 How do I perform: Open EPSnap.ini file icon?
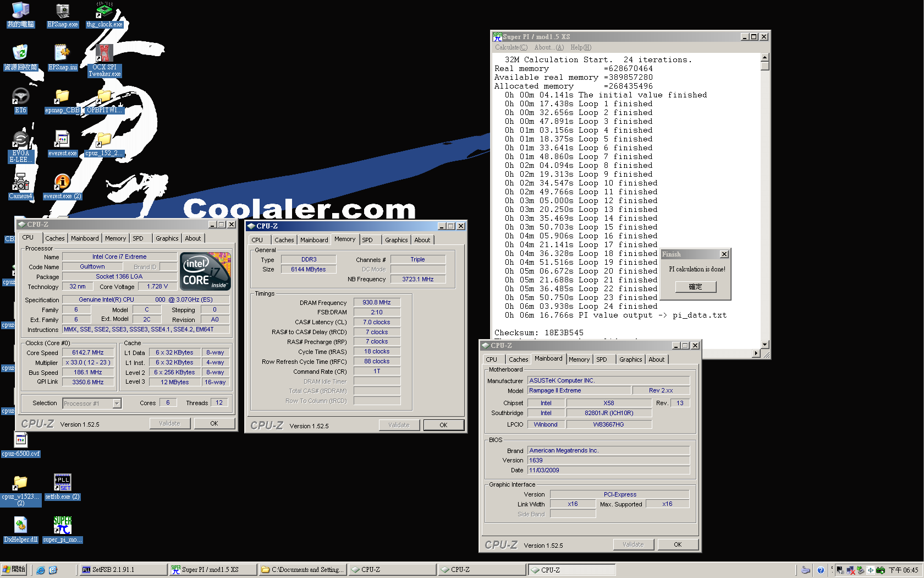click(x=63, y=58)
